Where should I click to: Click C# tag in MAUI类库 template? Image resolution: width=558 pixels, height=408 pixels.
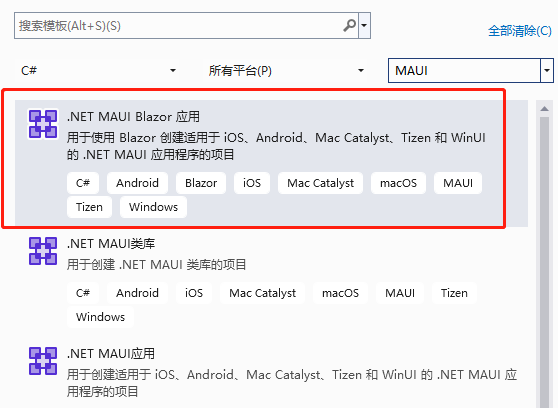coord(83,293)
